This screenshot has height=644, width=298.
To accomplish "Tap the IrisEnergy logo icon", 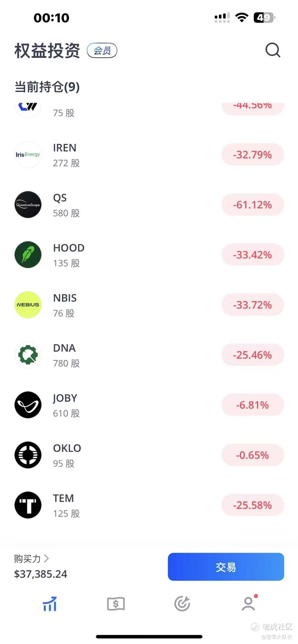I will point(28,155).
